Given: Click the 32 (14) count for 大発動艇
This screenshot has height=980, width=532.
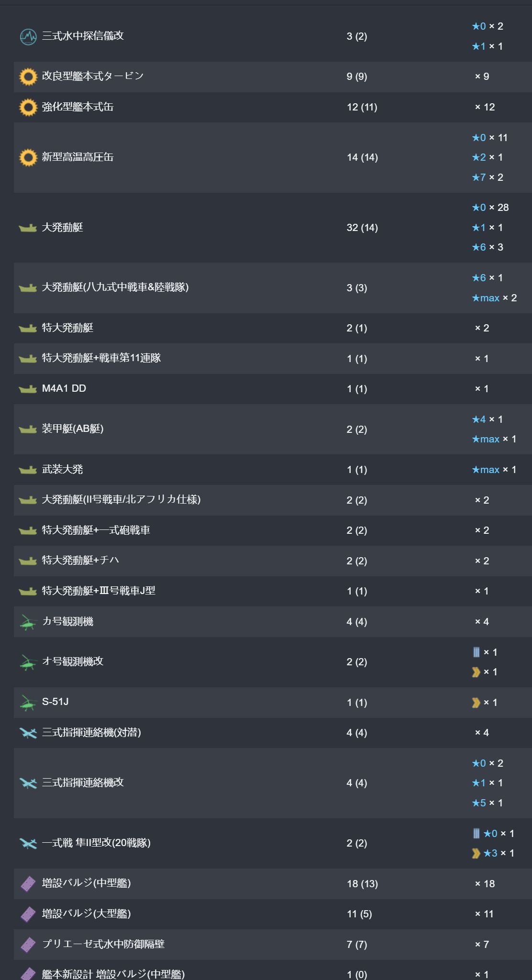Looking at the screenshot, I should pos(362,228).
